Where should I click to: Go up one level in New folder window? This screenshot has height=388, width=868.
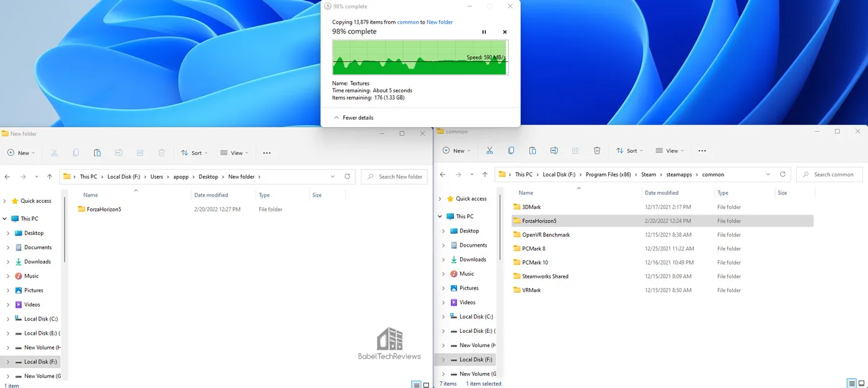pos(50,177)
